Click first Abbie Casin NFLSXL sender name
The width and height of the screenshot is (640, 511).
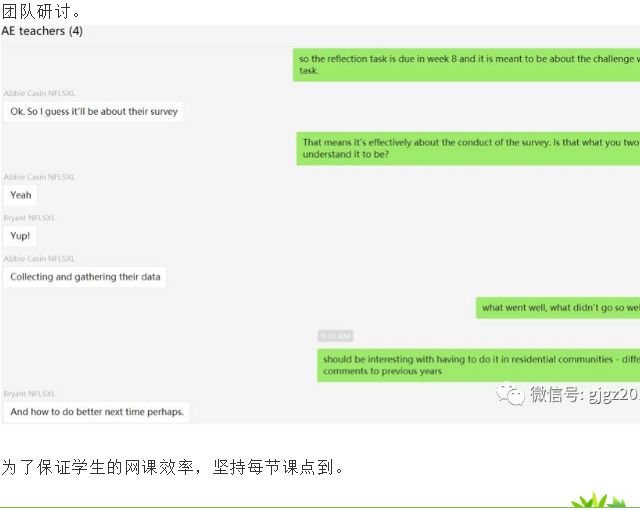39,93
